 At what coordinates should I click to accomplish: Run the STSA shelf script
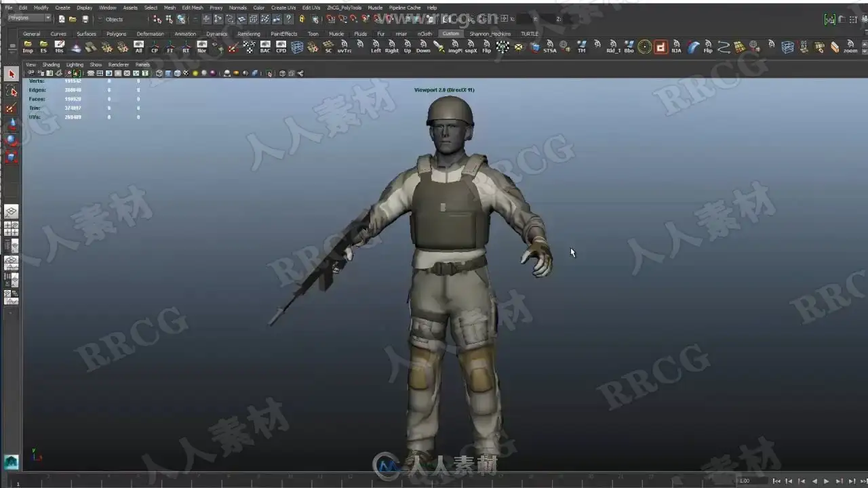pyautogui.click(x=550, y=47)
